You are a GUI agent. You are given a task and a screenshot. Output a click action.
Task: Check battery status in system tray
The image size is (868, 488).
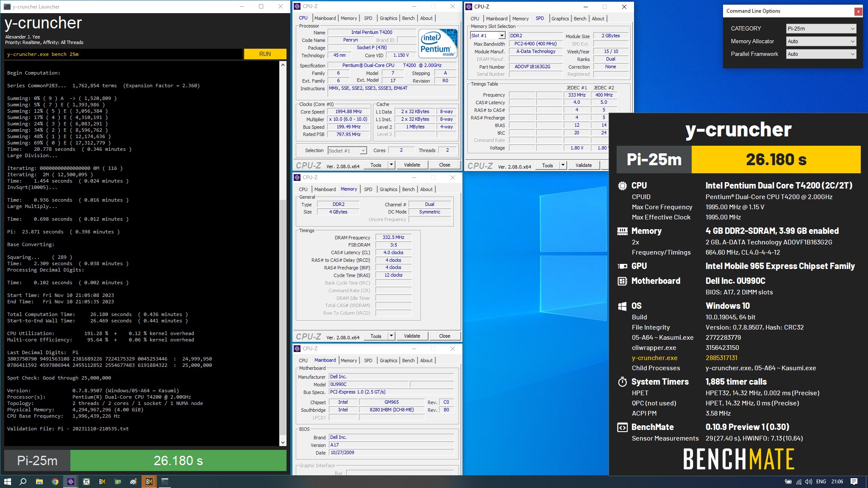coord(788,482)
